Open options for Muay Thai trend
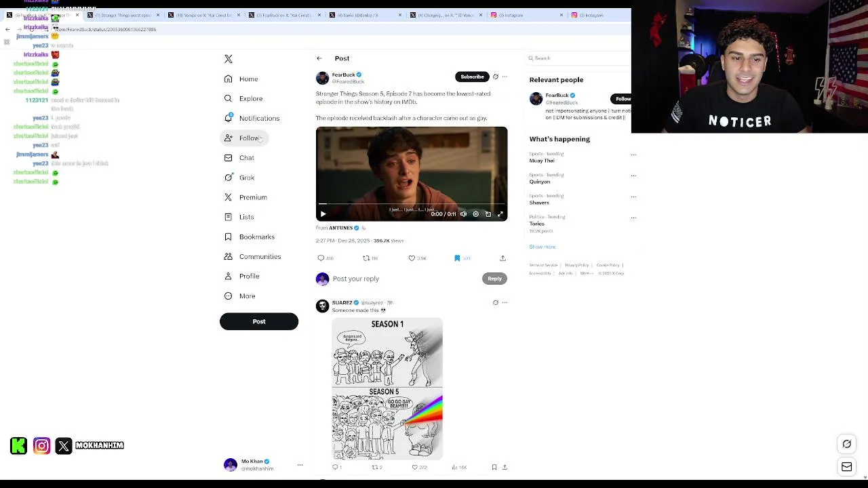The image size is (868, 488). [633, 155]
